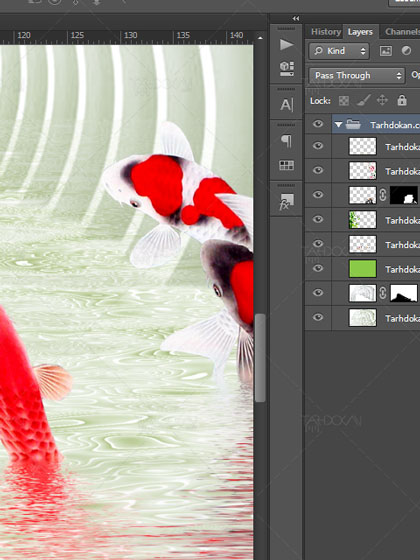Viewport: 420px width, 560px height.
Task: Filter layers by adjustment layers icon
Action: pyautogui.click(x=406, y=51)
